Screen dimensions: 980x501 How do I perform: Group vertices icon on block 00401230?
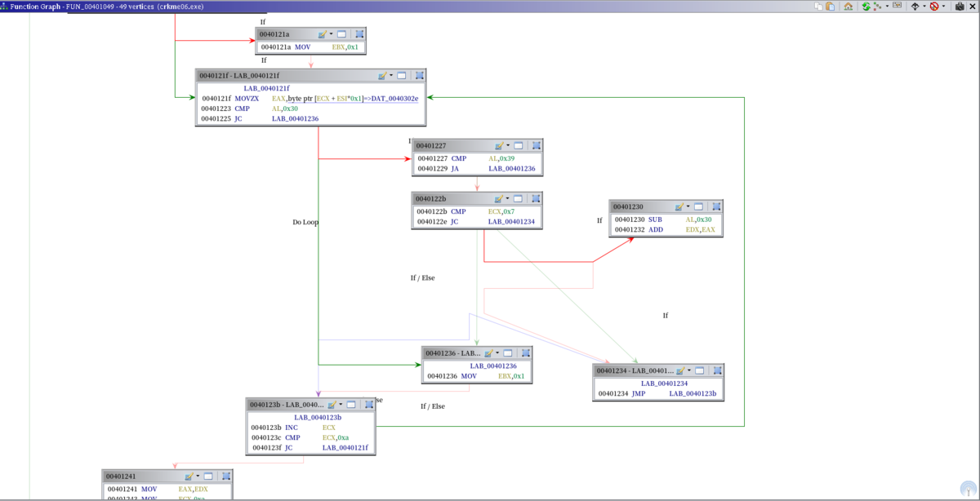716,206
